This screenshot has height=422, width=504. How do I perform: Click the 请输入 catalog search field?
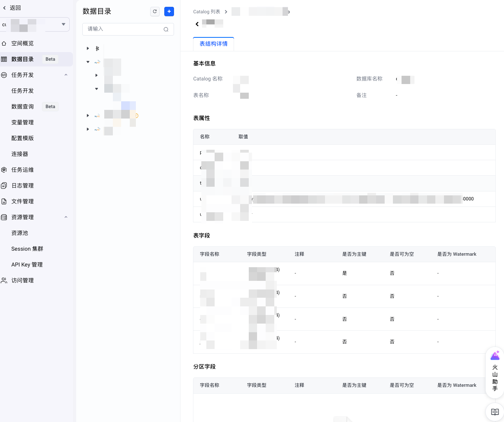pos(128,29)
